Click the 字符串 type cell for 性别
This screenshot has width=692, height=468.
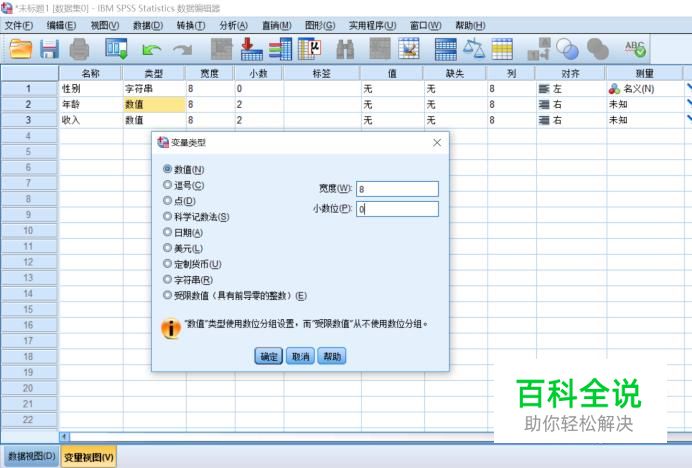(x=154, y=89)
